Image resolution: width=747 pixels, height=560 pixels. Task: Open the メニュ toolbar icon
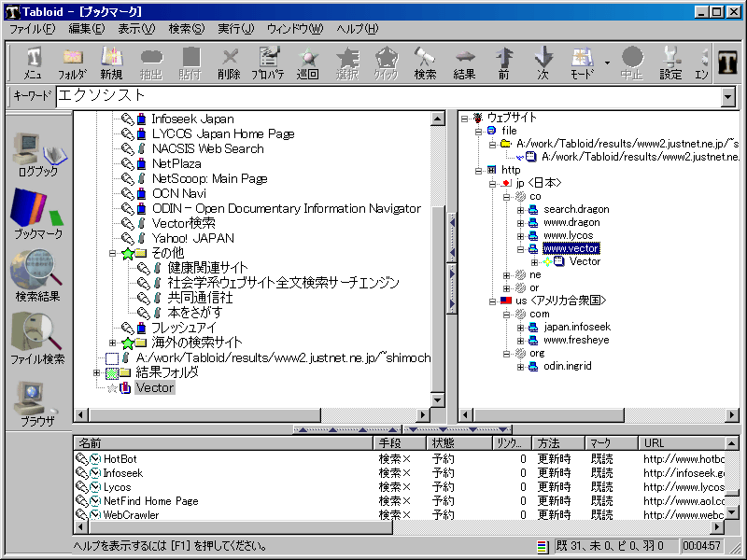(33, 63)
